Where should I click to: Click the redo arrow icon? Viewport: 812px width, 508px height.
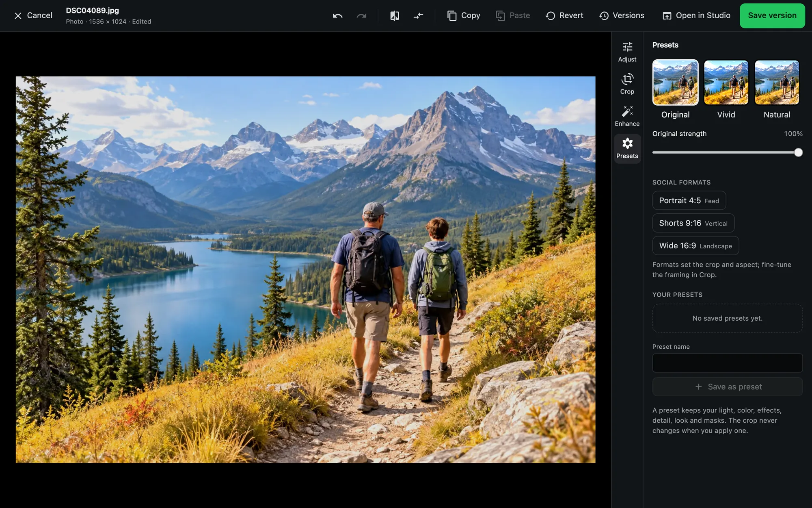[x=361, y=15]
